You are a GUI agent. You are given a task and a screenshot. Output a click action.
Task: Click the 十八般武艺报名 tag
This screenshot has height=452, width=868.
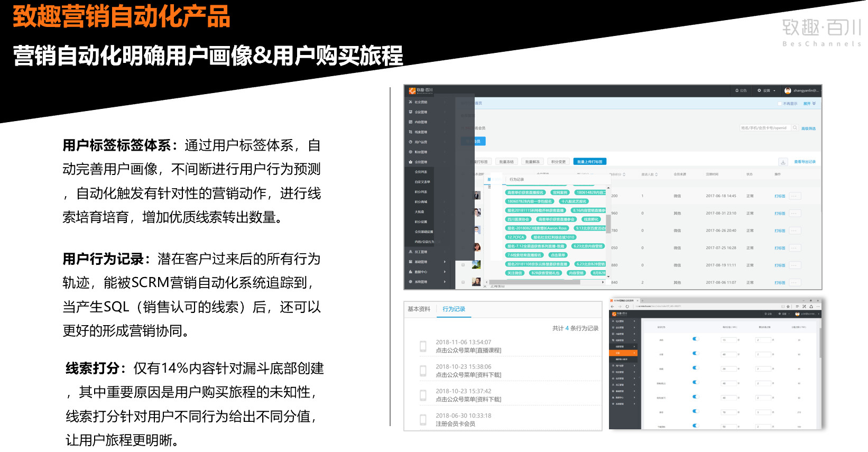[574, 201]
